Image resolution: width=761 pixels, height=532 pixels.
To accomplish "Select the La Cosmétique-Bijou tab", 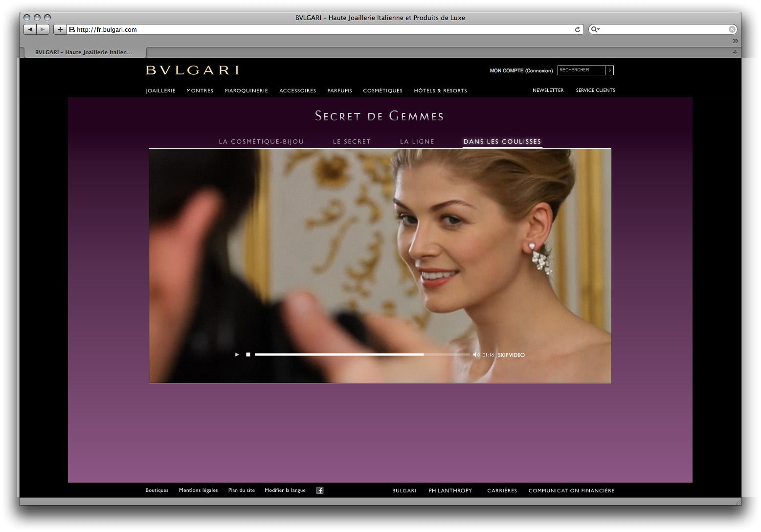I will [261, 142].
